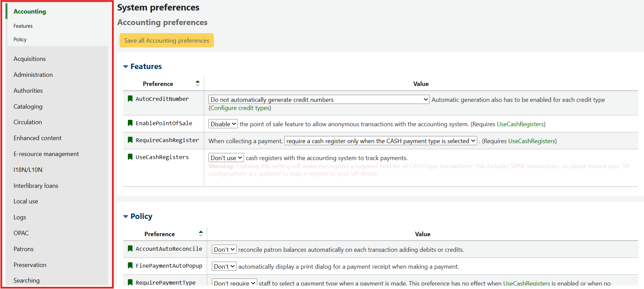Click the bookmark icon beside FinePaymentAutoPopup
Screen dimensions: 644x289
(130, 266)
